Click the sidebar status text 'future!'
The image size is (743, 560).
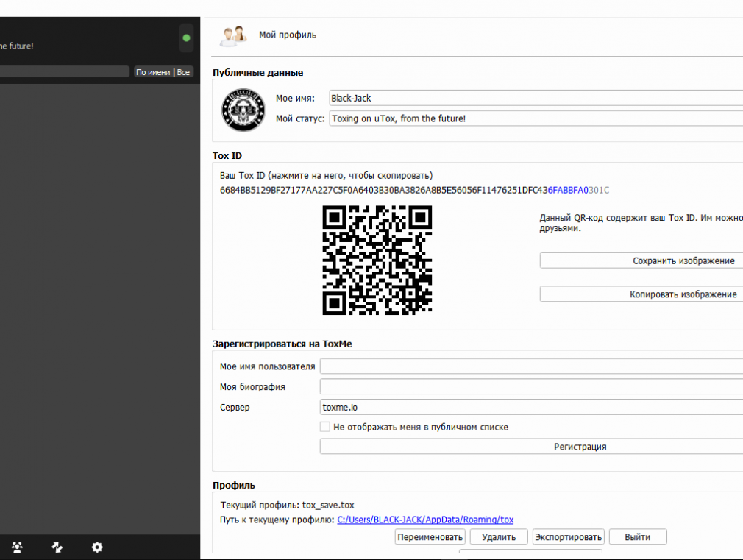[x=21, y=46]
